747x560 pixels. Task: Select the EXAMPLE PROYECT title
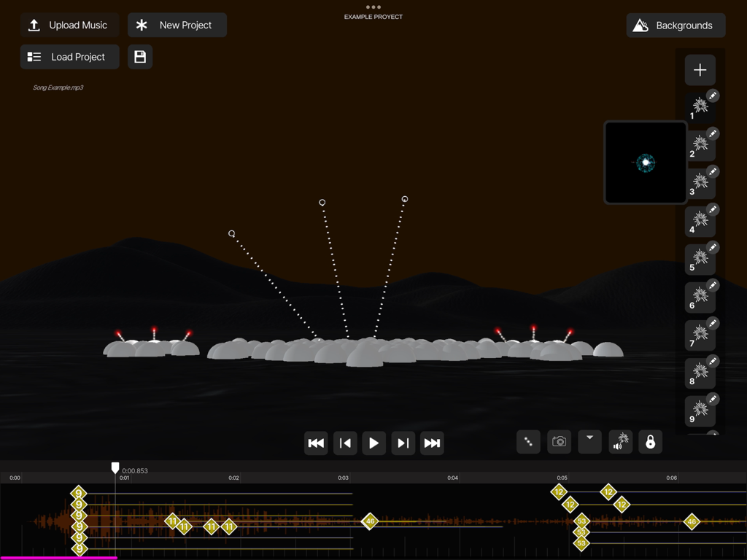pyautogui.click(x=373, y=17)
